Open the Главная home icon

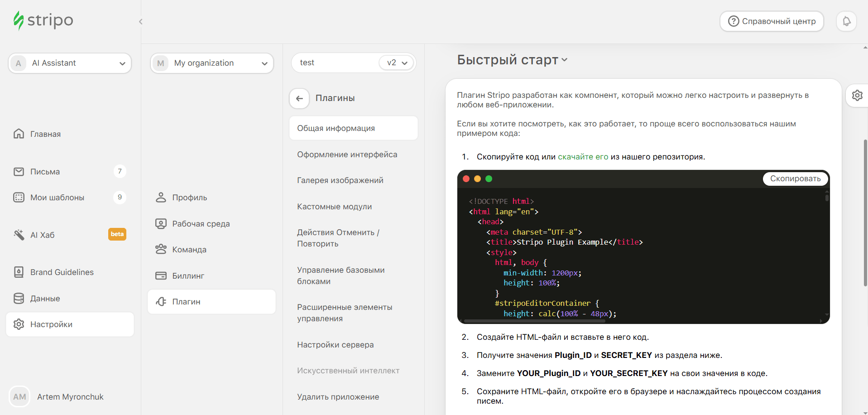pyautogui.click(x=19, y=134)
